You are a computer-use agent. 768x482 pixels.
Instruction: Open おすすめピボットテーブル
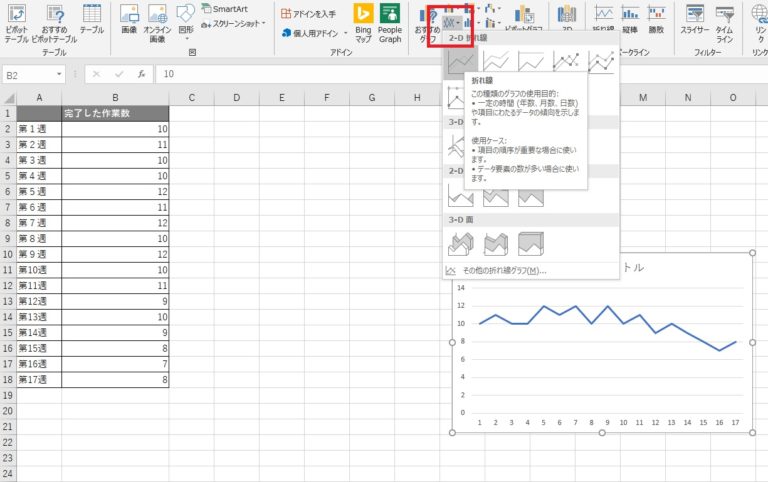[54, 23]
